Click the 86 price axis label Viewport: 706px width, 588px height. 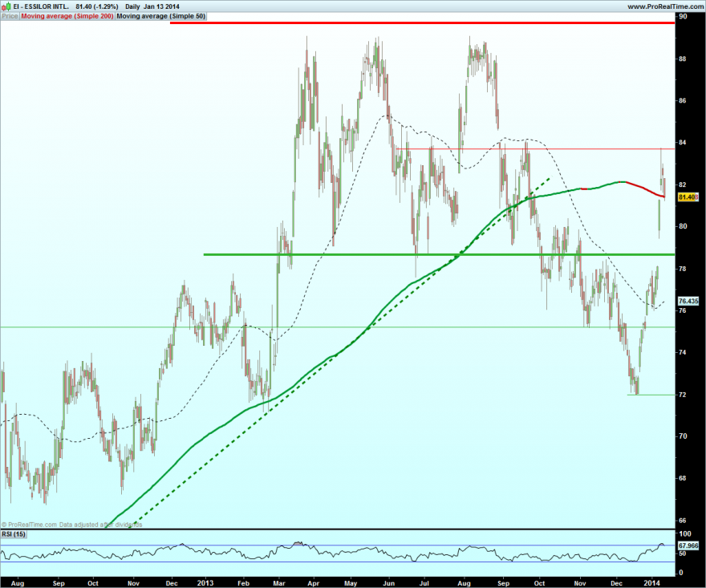(x=683, y=100)
